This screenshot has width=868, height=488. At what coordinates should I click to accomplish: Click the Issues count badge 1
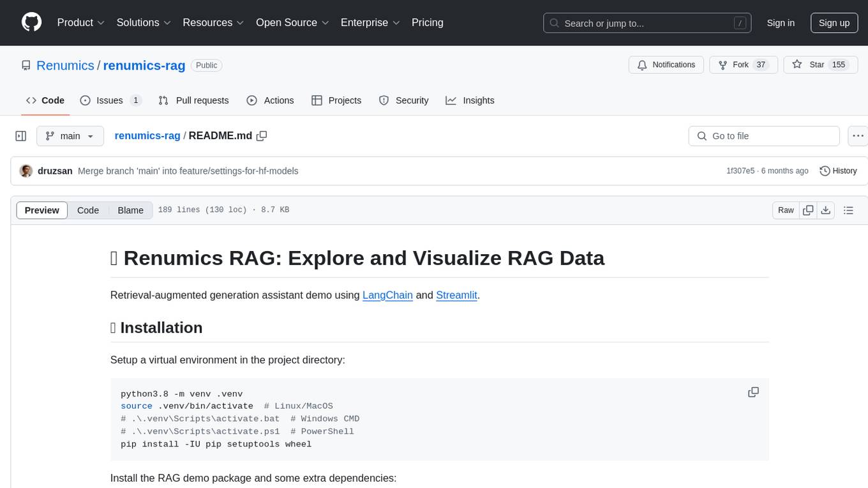coord(135,100)
